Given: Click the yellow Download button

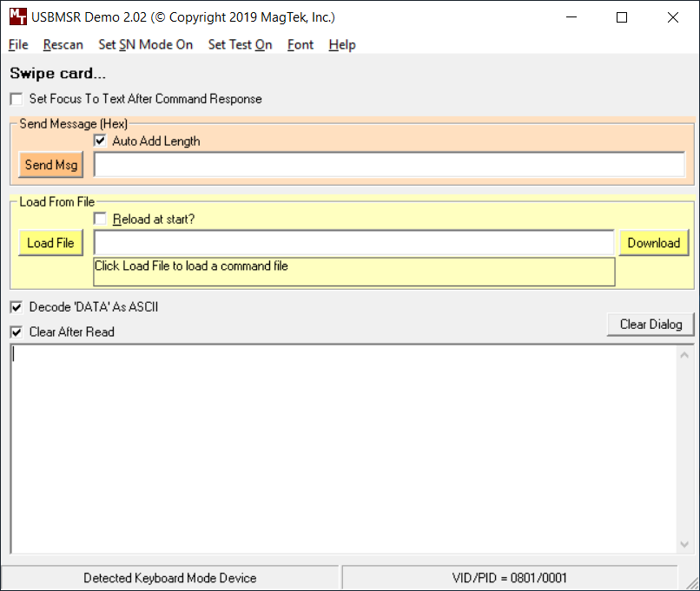Looking at the screenshot, I should point(654,243).
